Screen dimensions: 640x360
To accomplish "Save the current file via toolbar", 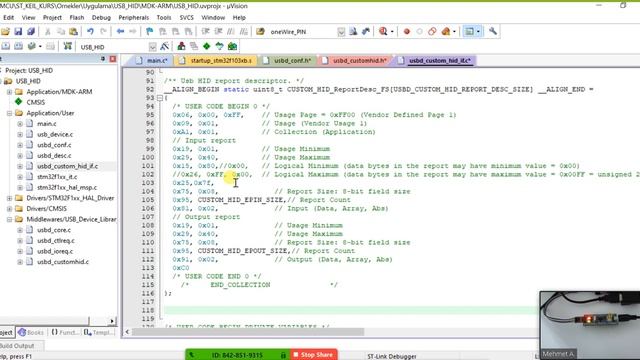I will 18,31.
